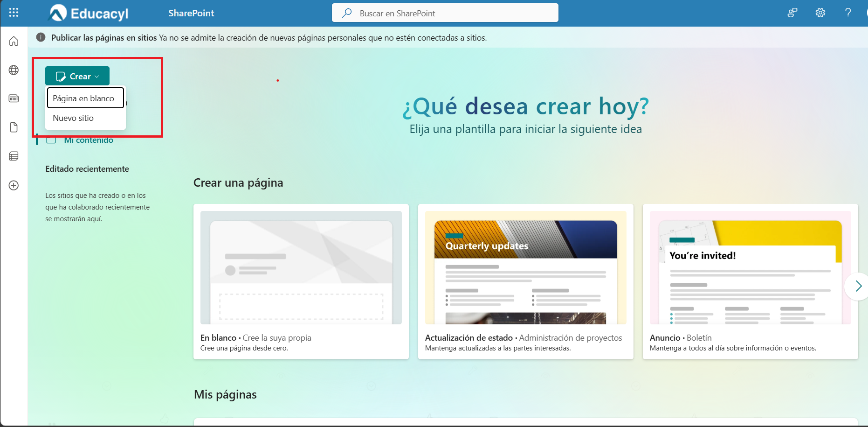The height and width of the screenshot is (427, 868).
Task: Choose the Quarterly updates template thumbnail
Action: pos(526,267)
